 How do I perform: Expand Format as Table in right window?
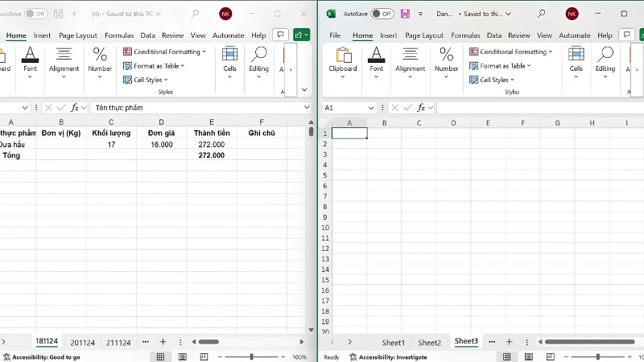coord(500,66)
